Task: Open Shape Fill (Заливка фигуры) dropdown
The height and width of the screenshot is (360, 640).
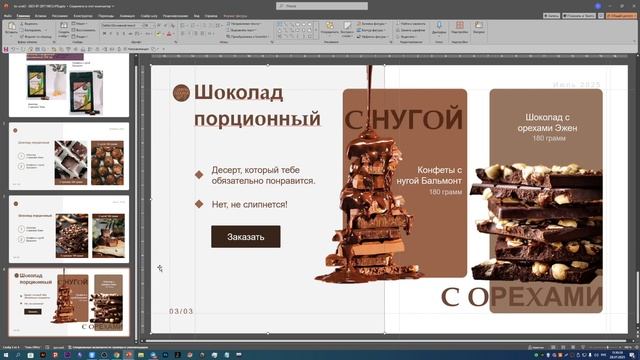Action: (371, 24)
